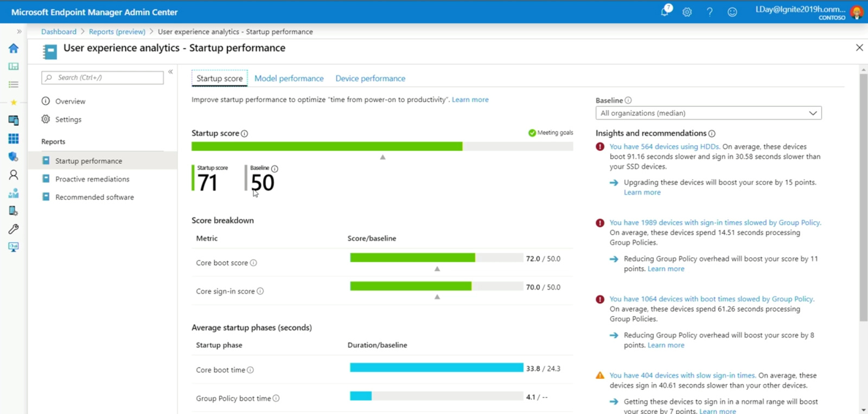The height and width of the screenshot is (414, 868).
Task: Collapse the blade menu with double chevron
Action: (x=170, y=72)
